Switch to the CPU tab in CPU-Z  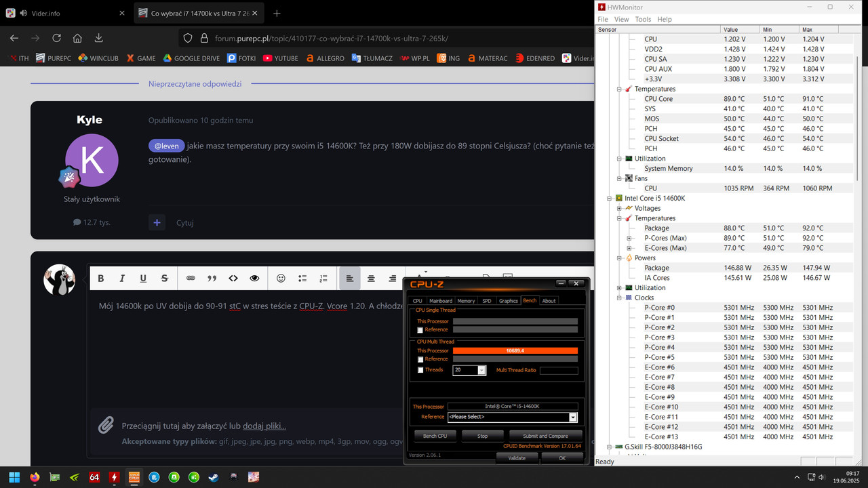tap(417, 301)
